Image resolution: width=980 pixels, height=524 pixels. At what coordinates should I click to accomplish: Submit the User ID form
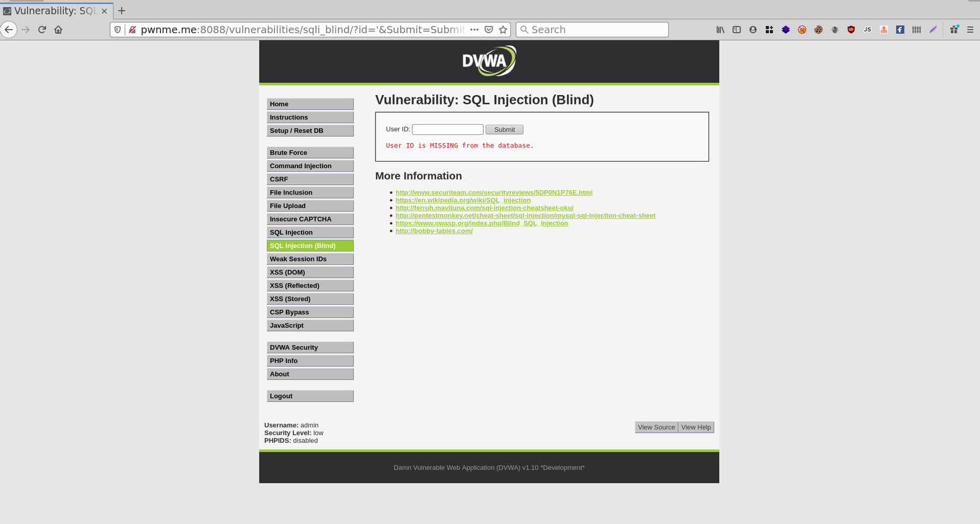coord(504,130)
